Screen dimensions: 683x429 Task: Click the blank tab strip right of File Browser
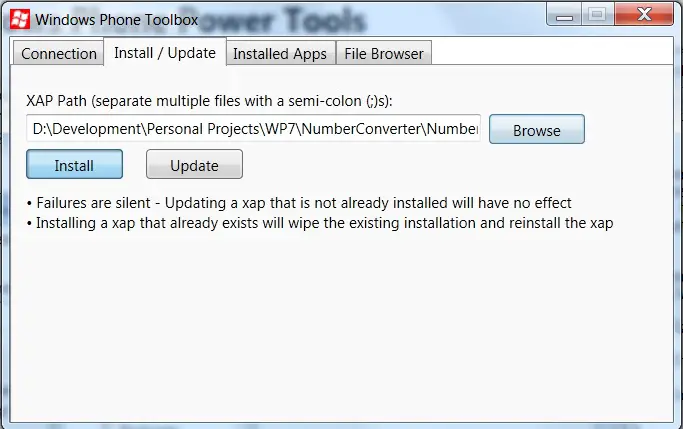[x=552, y=51]
